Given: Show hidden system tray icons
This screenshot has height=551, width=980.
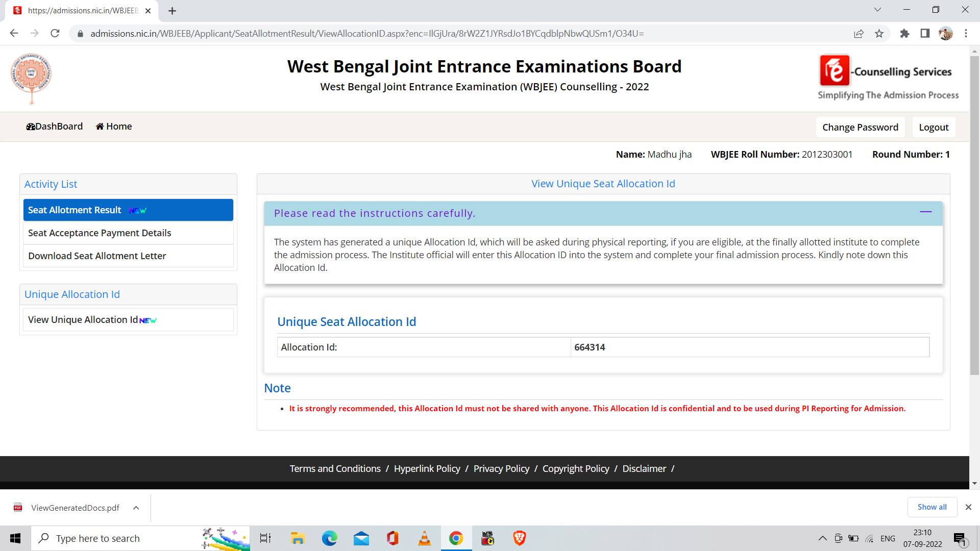Looking at the screenshot, I should point(822,538).
